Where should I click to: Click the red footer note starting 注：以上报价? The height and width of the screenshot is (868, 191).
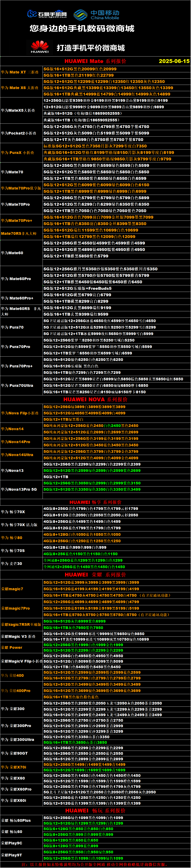tap(95, 864)
